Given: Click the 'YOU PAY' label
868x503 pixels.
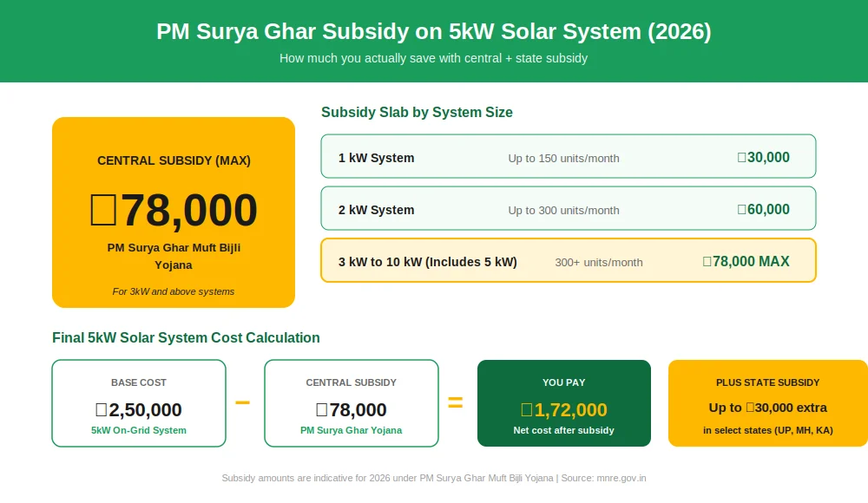Looking at the screenshot, I should click(x=563, y=382).
